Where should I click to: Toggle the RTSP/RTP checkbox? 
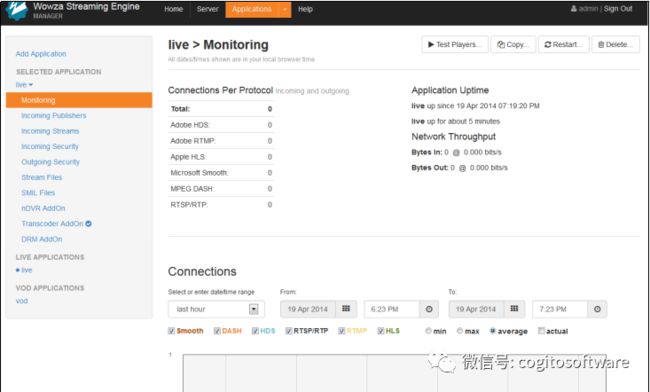coord(289,331)
